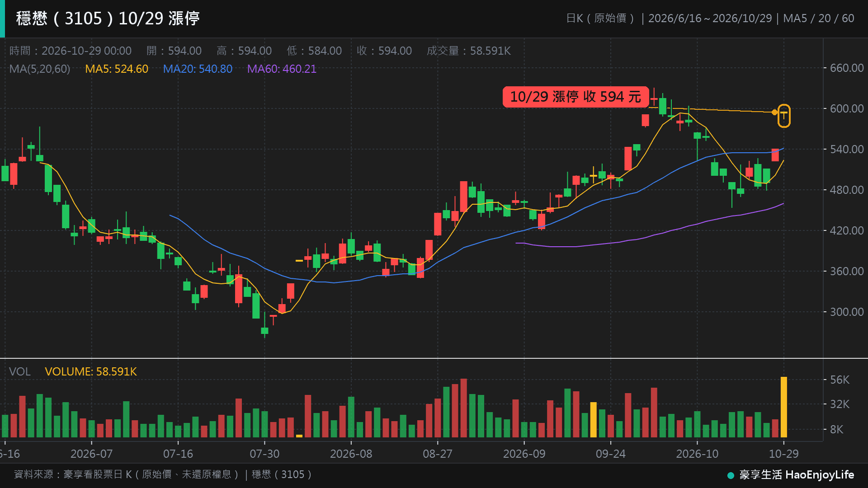
Task: Click the 480.00 price axis label
Action: tap(847, 190)
